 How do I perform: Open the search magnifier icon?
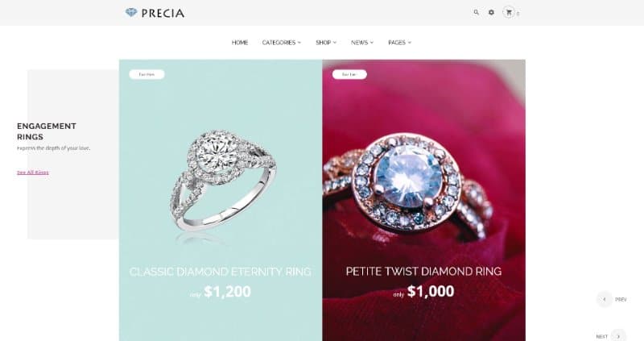[x=476, y=12]
